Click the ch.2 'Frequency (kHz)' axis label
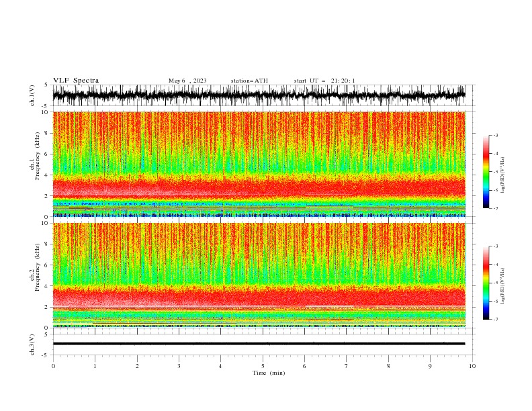 [x=38, y=267]
